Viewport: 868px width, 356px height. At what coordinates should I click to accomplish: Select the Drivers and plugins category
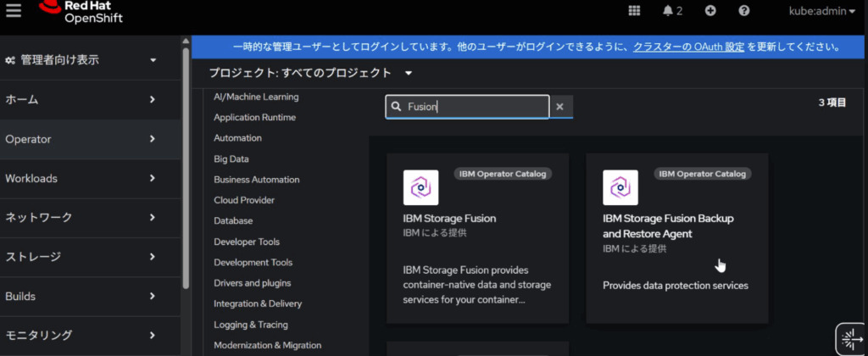(x=252, y=283)
